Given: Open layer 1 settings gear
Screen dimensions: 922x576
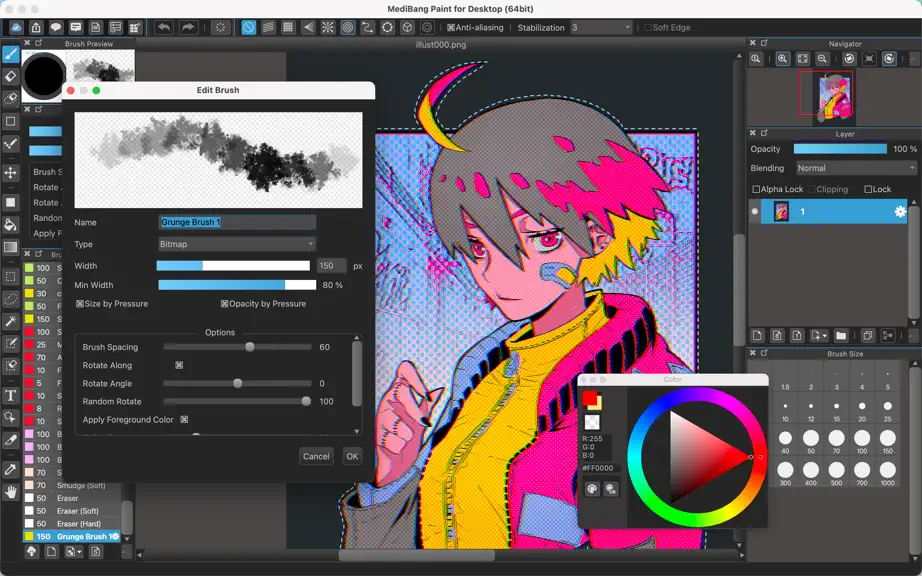Looking at the screenshot, I should [900, 212].
